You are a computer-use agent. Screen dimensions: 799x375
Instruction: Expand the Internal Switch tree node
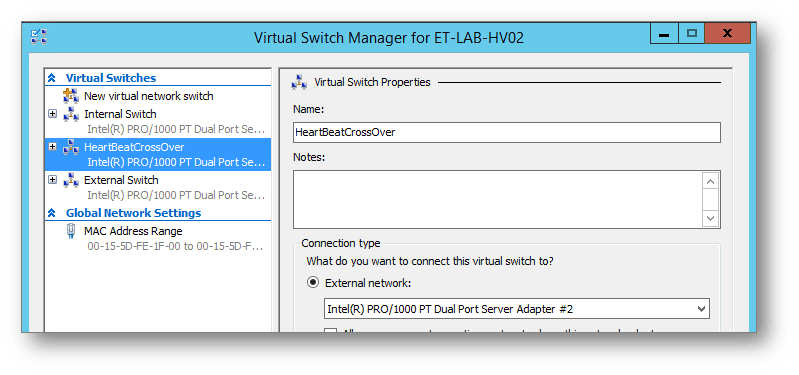52,114
